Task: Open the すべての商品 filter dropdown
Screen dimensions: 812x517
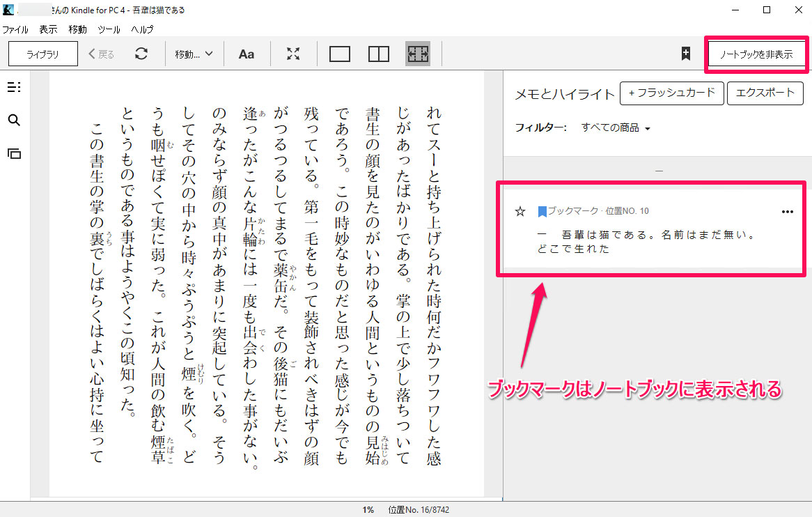Action: (615, 128)
